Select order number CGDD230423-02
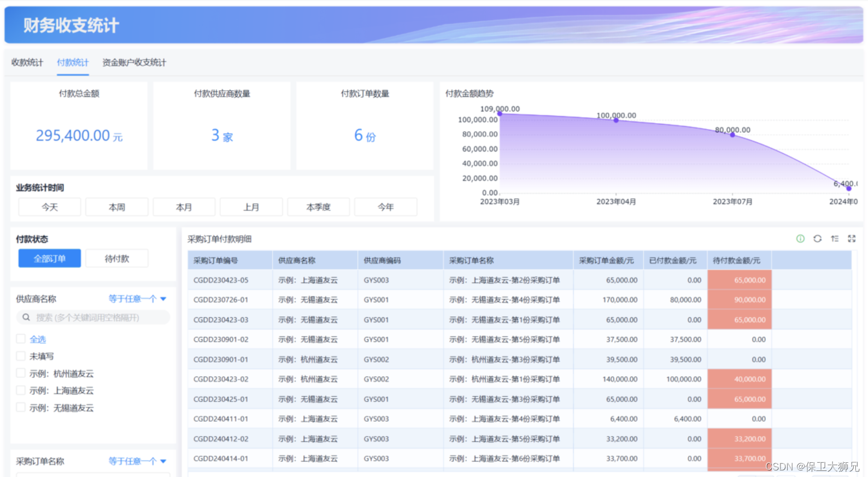Viewport: 868px width, 477px height. 221,379
